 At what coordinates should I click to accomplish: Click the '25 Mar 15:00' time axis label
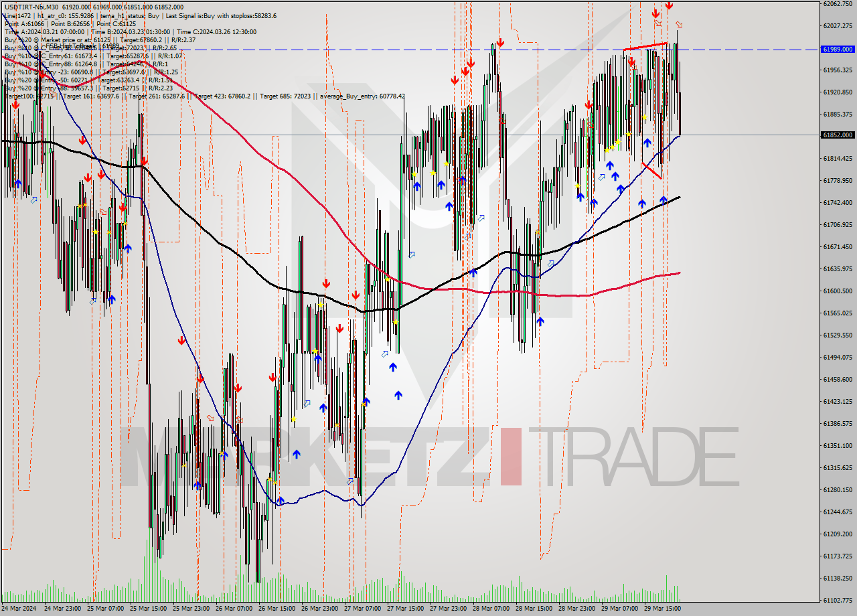tap(149, 609)
